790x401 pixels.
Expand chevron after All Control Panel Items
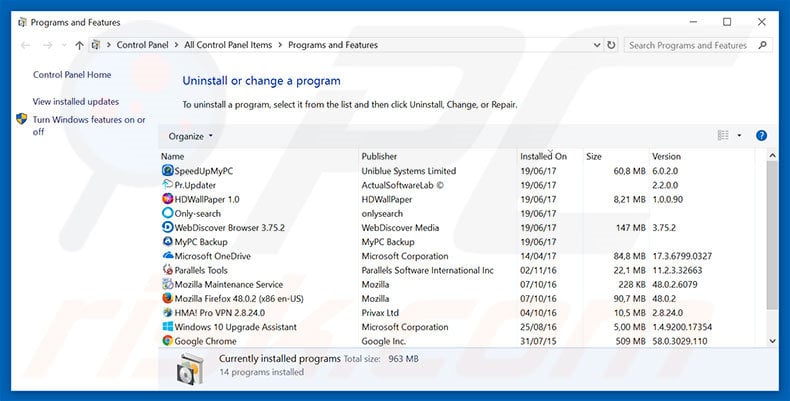(x=280, y=45)
